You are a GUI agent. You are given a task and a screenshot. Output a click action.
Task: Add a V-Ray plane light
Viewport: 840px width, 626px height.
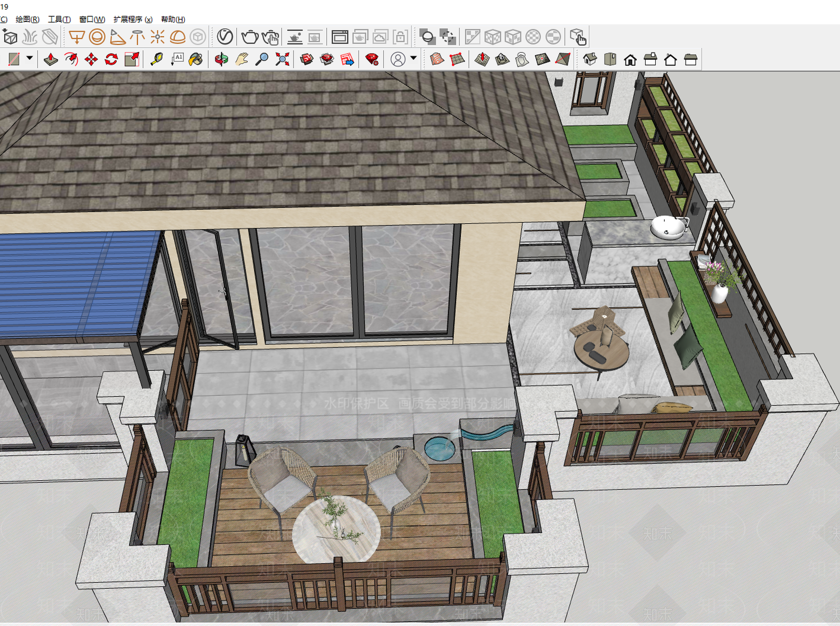(77, 37)
